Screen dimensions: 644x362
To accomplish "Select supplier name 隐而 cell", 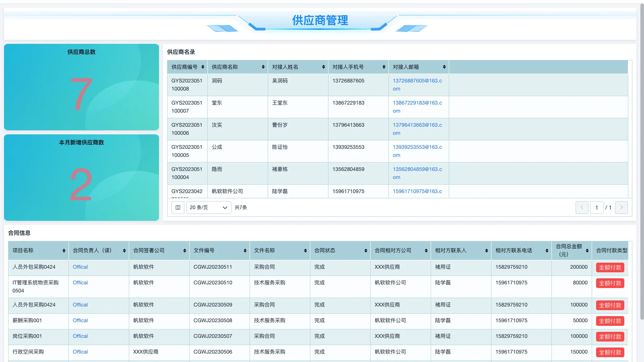I will 237,173.
